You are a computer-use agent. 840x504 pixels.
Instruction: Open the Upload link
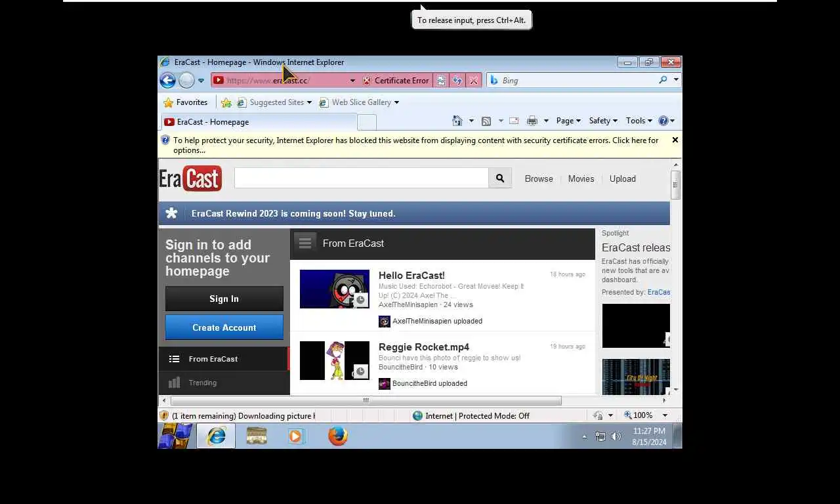(622, 178)
